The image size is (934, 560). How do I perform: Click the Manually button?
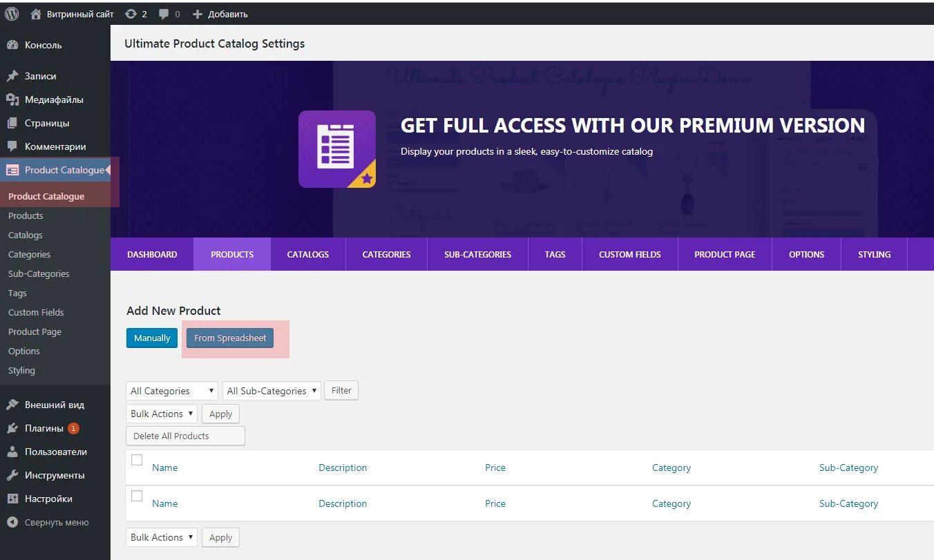coord(152,338)
